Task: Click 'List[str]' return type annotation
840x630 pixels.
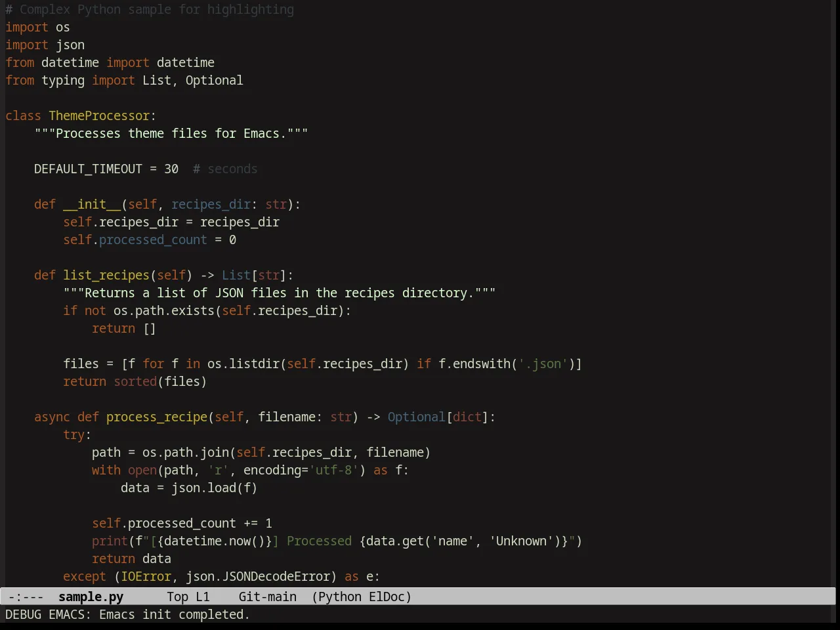Action: coord(254,275)
